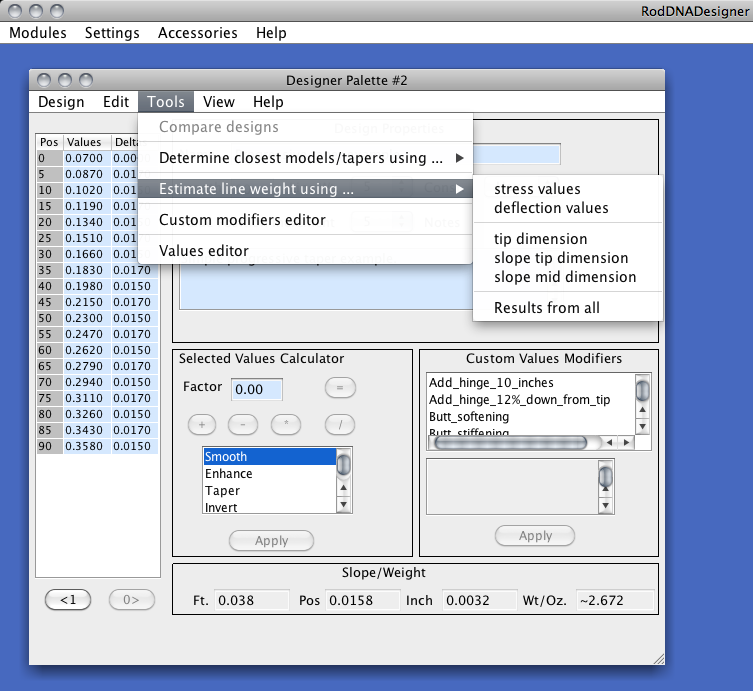Select Taper in calculator list
The width and height of the screenshot is (753, 691).
pyautogui.click(x=269, y=491)
